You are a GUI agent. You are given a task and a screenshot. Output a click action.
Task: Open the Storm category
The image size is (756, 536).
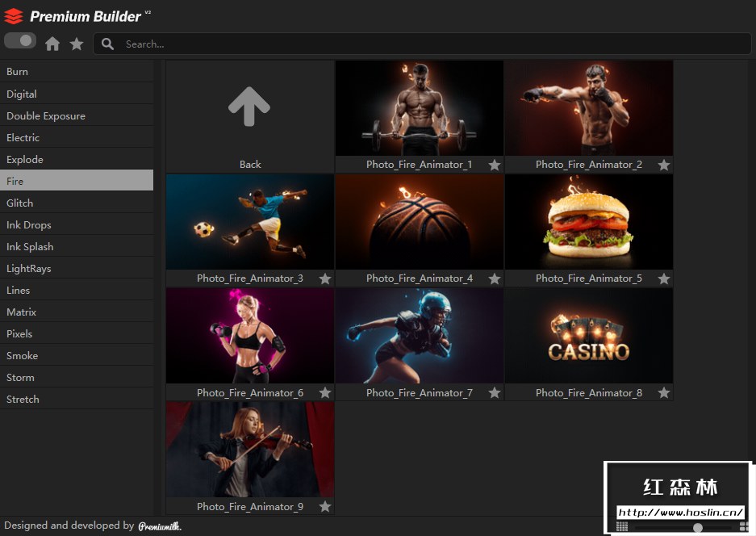77,377
